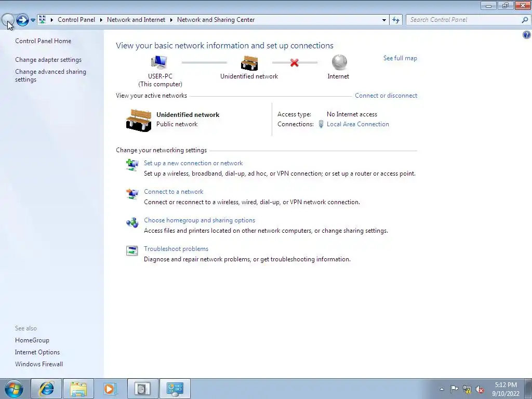Open Windows Explorer folder on taskbar
This screenshot has width=532, height=399.
pyautogui.click(x=78, y=389)
